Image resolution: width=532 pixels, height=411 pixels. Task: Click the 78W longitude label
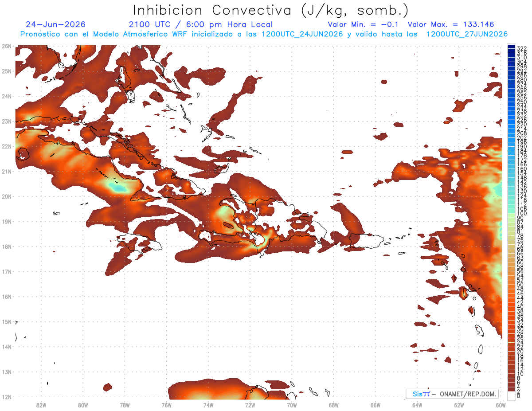pyautogui.click(x=125, y=405)
